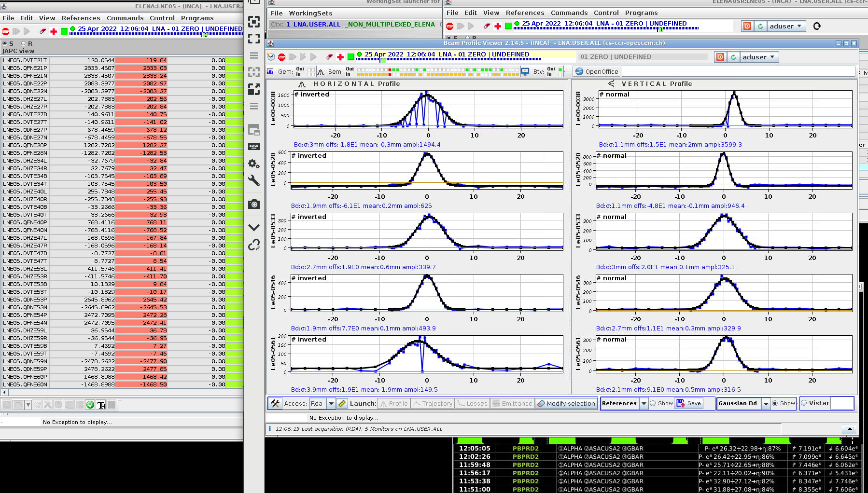Open the wrench tool in the sidebar
The height and width of the screenshot is (493, 868).
point(254,181)
